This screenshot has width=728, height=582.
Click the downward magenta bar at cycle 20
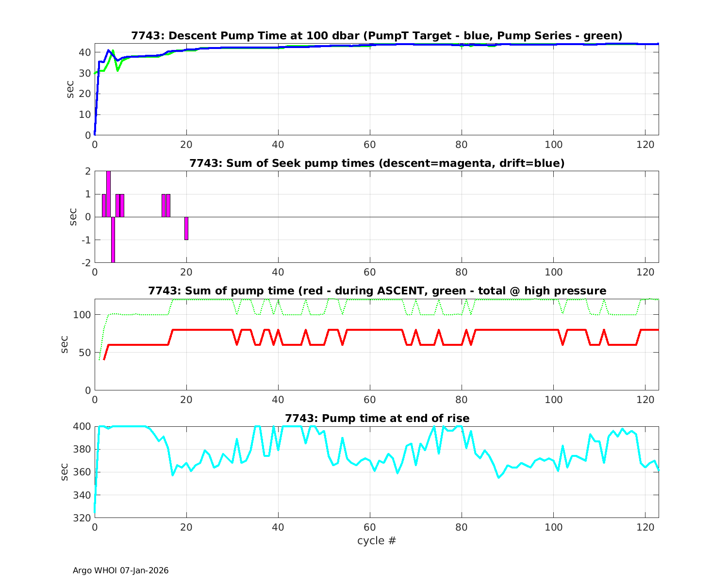tap(186, 228)
